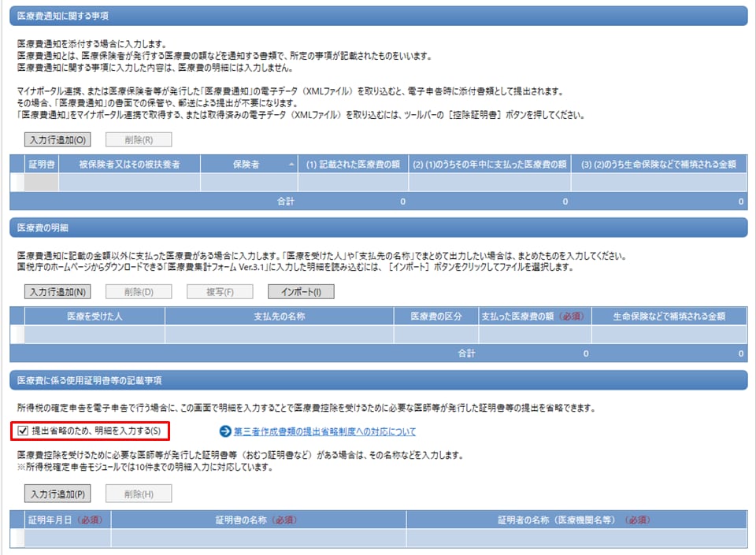The image size is (756, 555).
Task: Select the 支払先の名称 input cell
Action: tap(279, 335)
